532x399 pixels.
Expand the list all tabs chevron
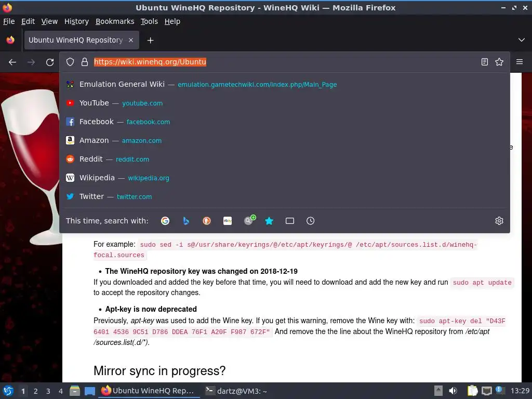tap(522, 40)
